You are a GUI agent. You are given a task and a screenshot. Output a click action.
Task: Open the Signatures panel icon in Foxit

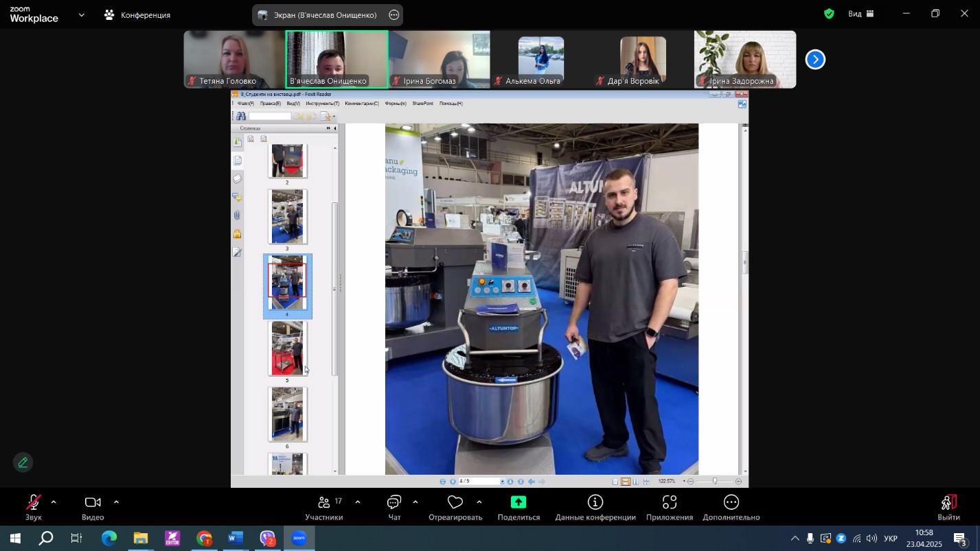(x=237, y=252)
